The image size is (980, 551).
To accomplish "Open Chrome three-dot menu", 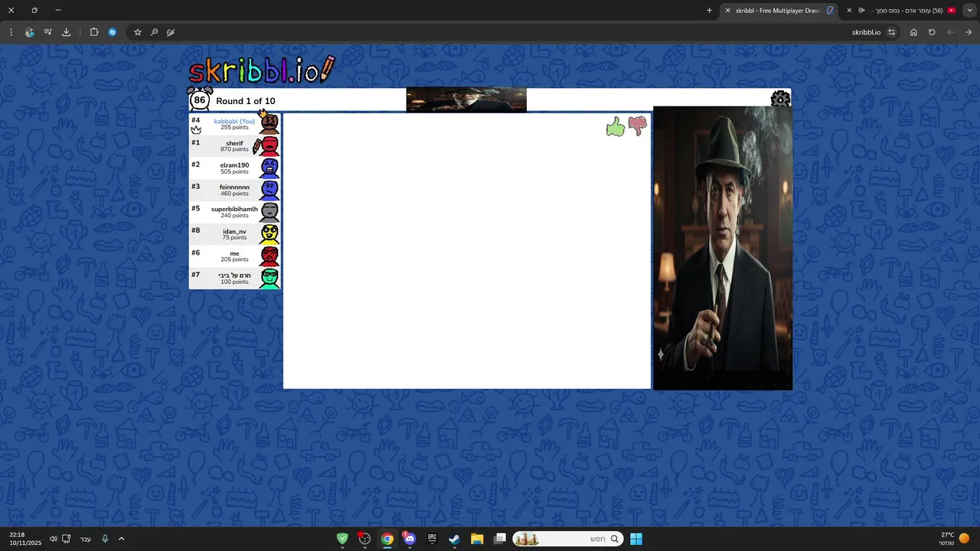I will [x=11, y=32].
